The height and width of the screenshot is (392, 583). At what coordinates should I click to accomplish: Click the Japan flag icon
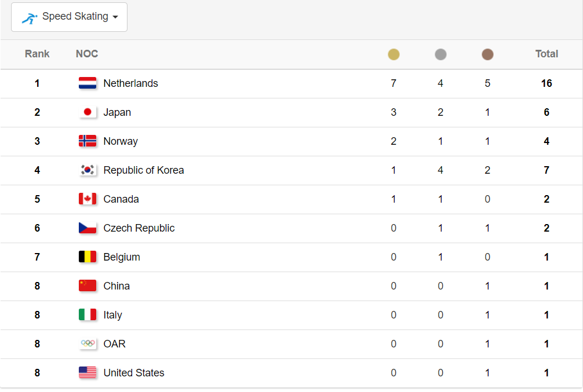click(x=88, y=112)
